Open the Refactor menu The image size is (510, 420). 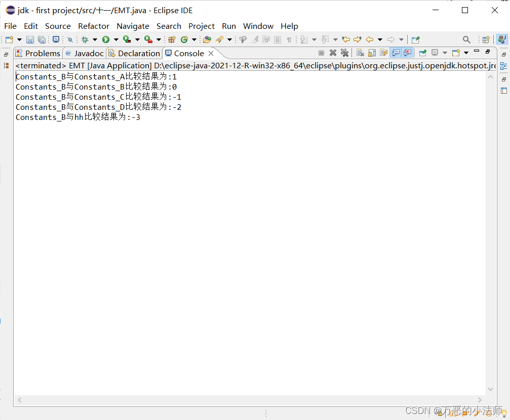click(94, 26)
